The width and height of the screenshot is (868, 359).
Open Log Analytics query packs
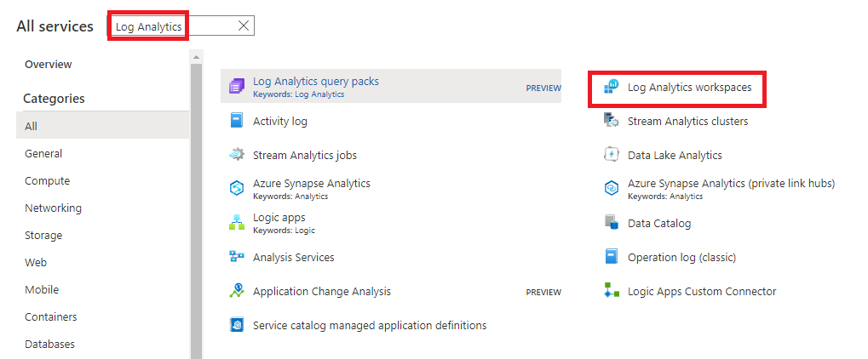pos(316,82)
